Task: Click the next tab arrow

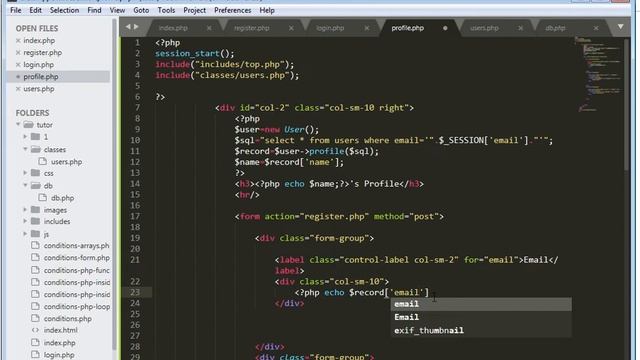Action: click(x=136, y=27)
